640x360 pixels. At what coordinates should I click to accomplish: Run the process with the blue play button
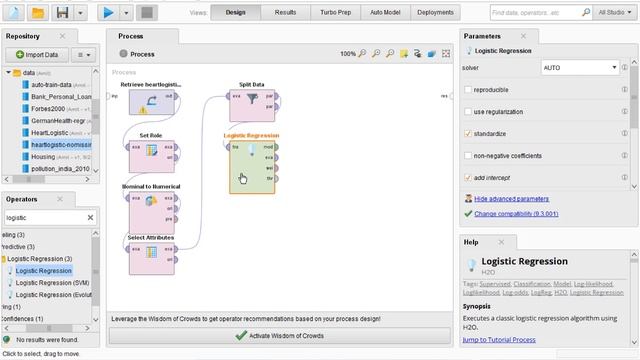[x=109, y=13]
